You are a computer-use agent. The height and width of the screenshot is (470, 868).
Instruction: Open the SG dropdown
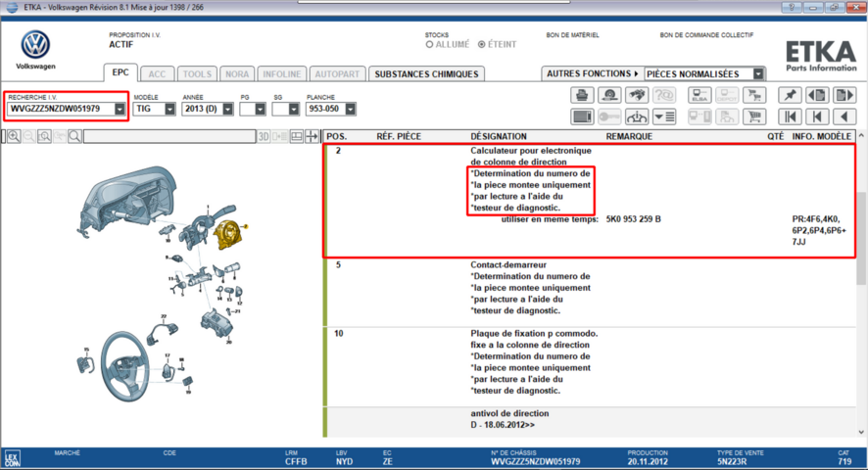[293, 109]
